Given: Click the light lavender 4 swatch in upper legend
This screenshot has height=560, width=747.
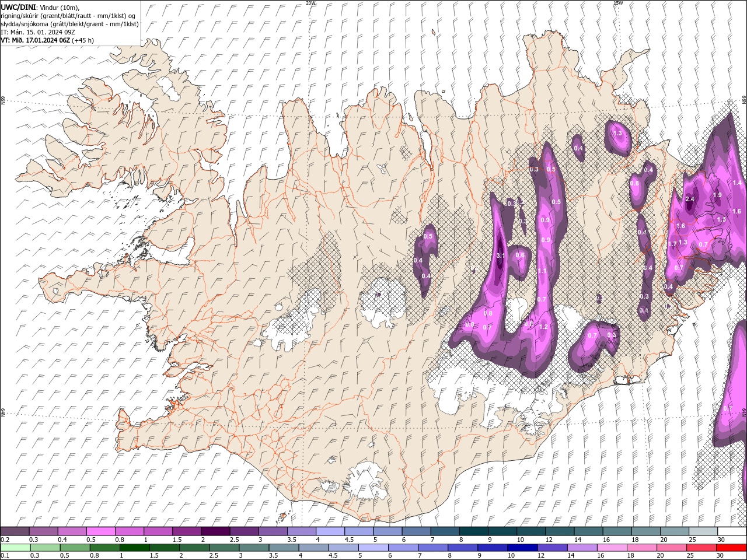Looking at the screenshot, I should coord(329,531).
